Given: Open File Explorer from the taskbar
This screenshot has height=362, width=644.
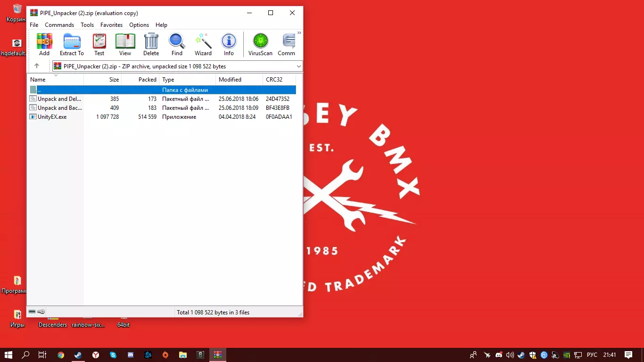Looking at the screenshot, I should point(183,355).
